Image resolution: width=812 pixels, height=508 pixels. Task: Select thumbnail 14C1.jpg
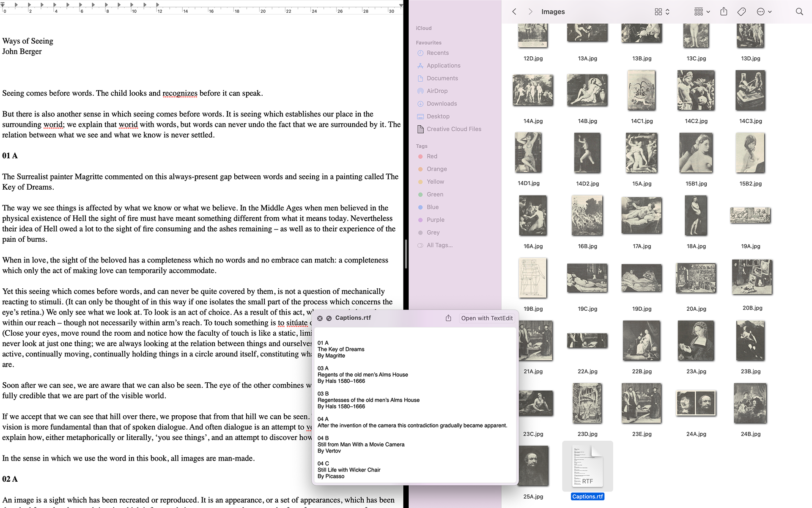click(x=642, y=91)
